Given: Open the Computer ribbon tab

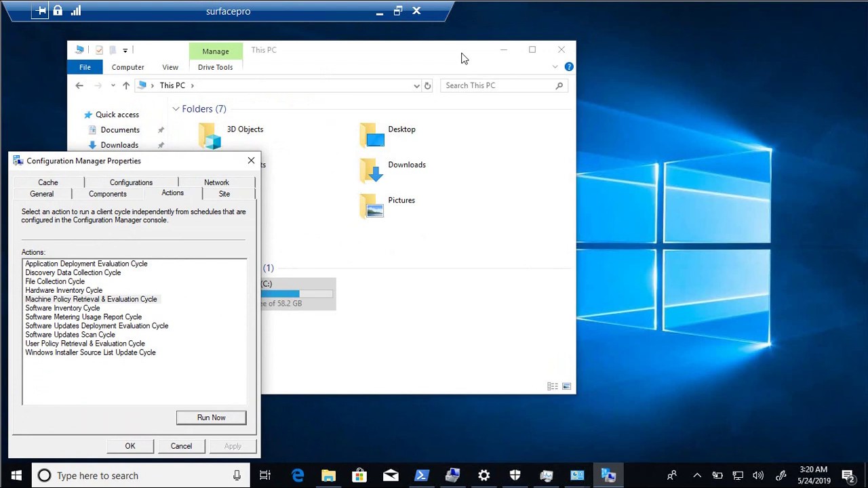Looking at the screenshot, I should (x=127, y=67).
